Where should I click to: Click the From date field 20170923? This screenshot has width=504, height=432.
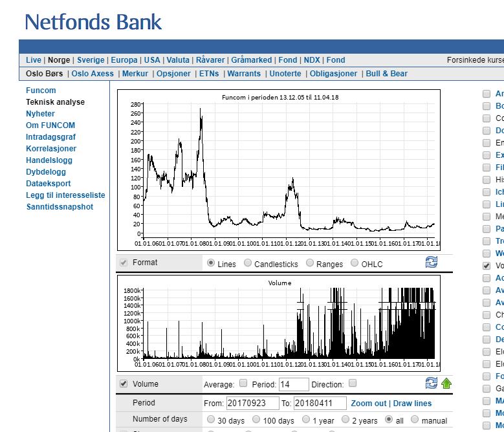(x=252, y=403)
